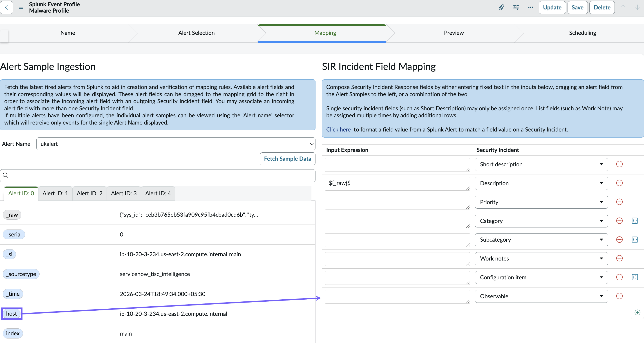Open the Category field dropdown
This screenshot has height=343, width=644.
[x=541, y=221]
